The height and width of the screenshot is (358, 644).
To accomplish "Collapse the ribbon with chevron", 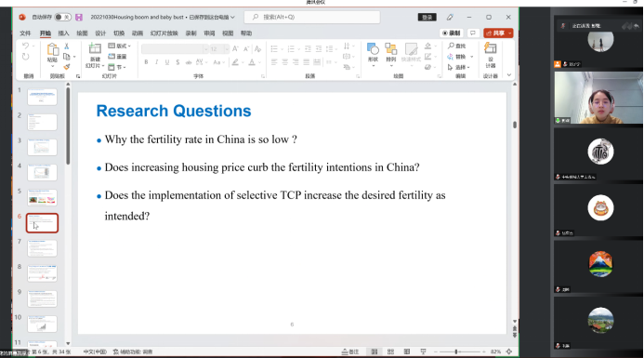I will pyautogui.click(x=509, y=75).
